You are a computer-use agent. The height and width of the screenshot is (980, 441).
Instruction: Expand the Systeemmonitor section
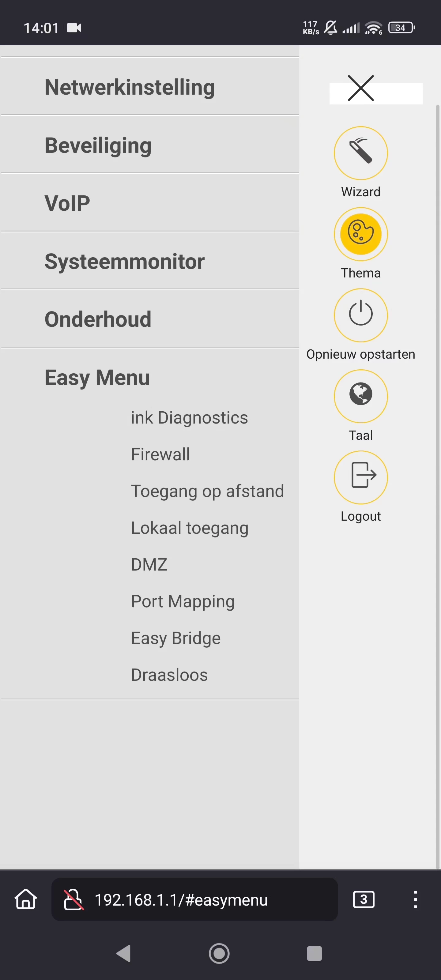150,261
